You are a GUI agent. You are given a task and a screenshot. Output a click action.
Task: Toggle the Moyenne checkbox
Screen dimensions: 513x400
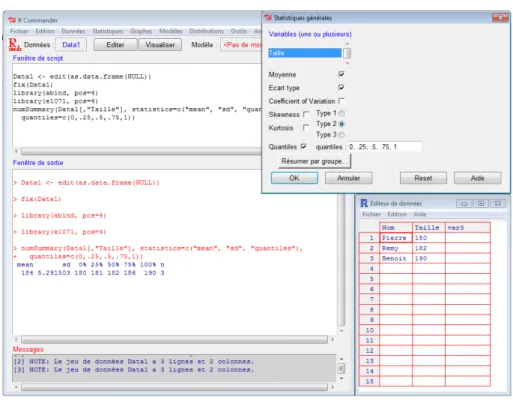click(x=341, y=74)
